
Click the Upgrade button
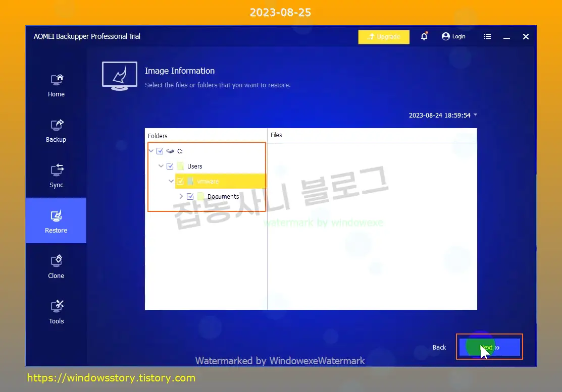tap(384, 37)
